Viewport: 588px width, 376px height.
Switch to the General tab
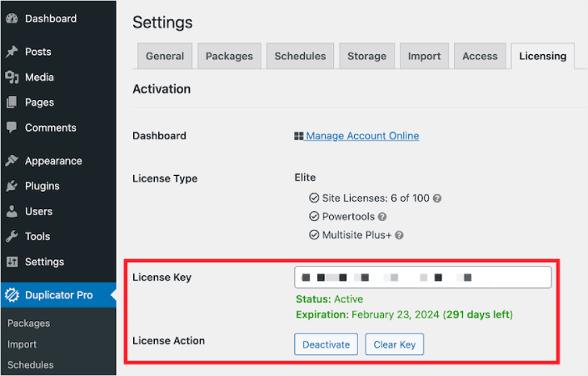pyautogui.click(x=165, y=56)
